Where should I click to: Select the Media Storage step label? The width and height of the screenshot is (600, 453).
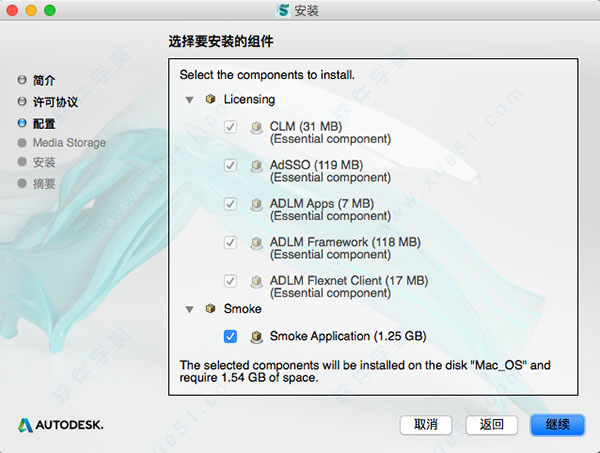[x=69, y=143]
